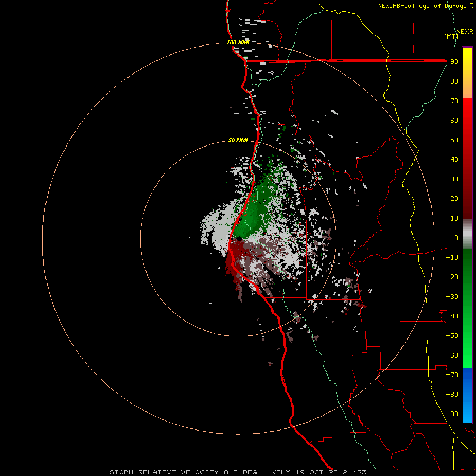Click the 60 value on the velocity scale
Viewport: 476px width, 476px height.
click(x=454, y=120)
